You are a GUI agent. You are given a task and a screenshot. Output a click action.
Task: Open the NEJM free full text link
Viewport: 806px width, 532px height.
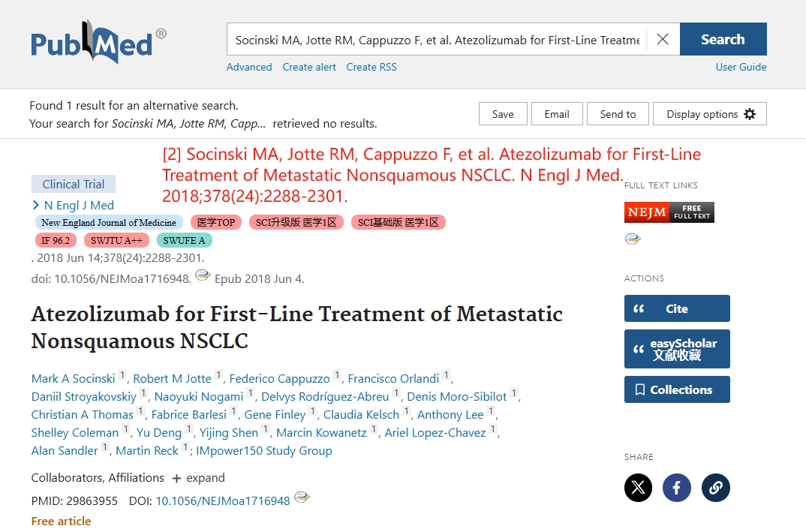coord(669,212)
